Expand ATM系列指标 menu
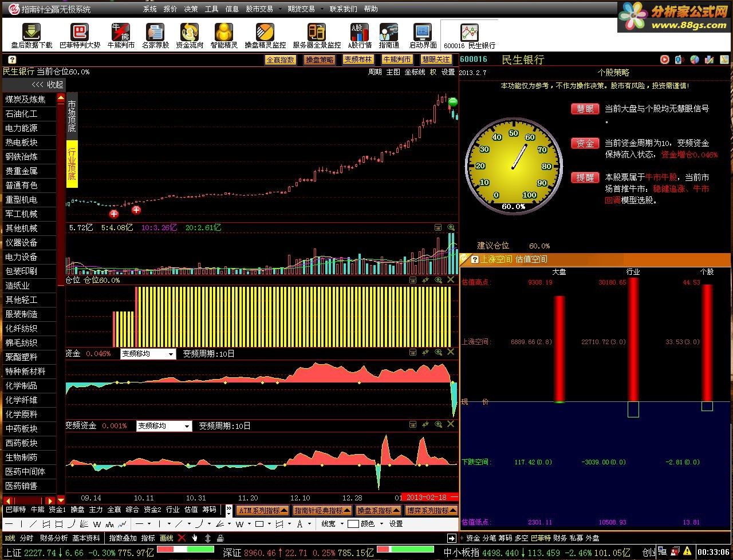Screen dimensions: 733x560 point(262,510)
